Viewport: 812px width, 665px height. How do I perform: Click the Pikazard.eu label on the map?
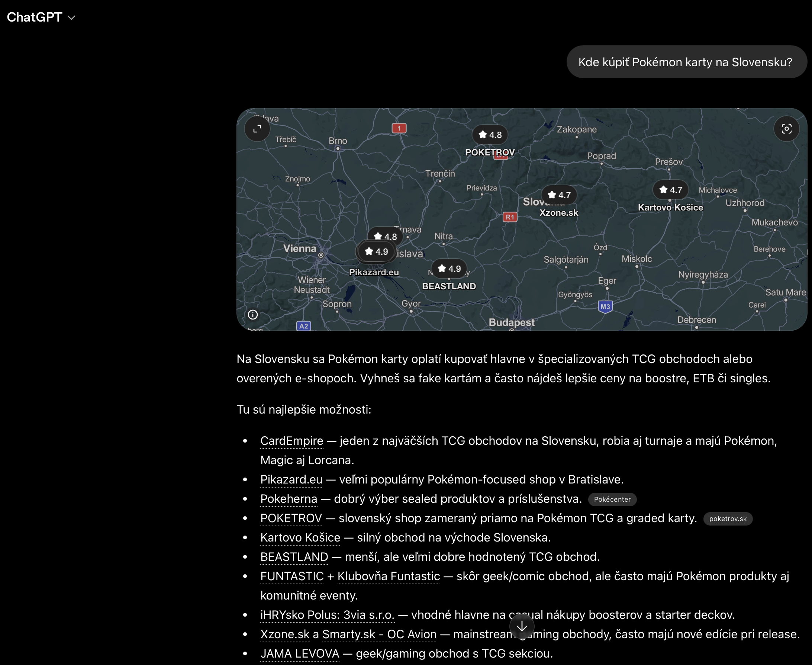click(374, 272)
